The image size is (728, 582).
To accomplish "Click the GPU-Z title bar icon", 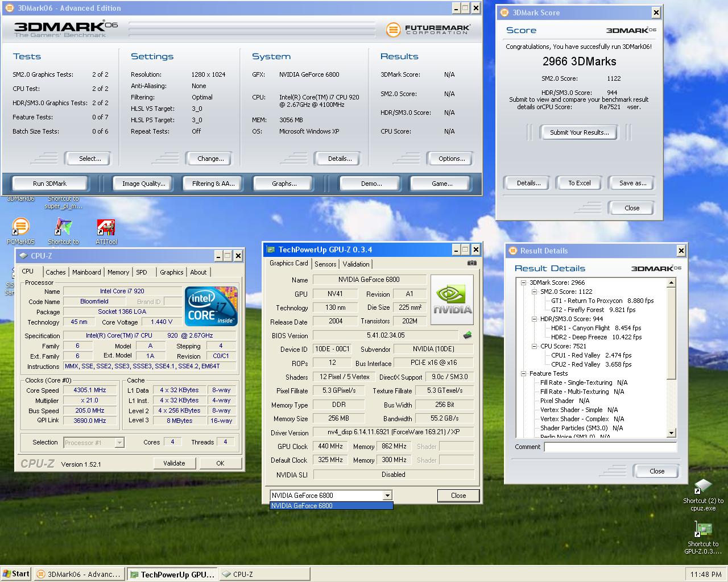I will click(x=271, y=250).
